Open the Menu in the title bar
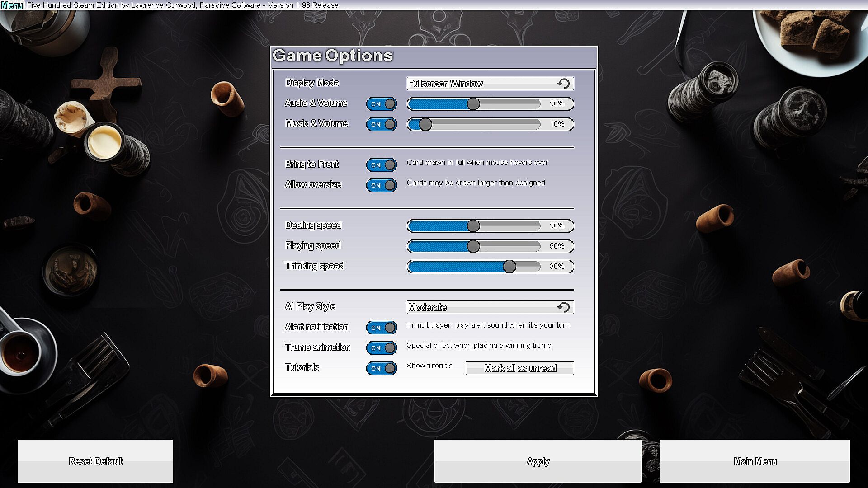 [x=12, y=5]
